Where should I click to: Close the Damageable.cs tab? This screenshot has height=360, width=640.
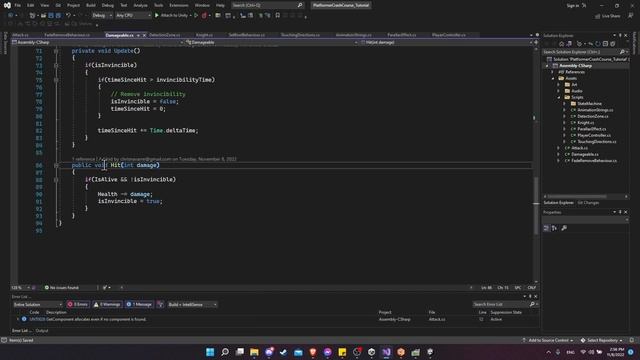144,36
